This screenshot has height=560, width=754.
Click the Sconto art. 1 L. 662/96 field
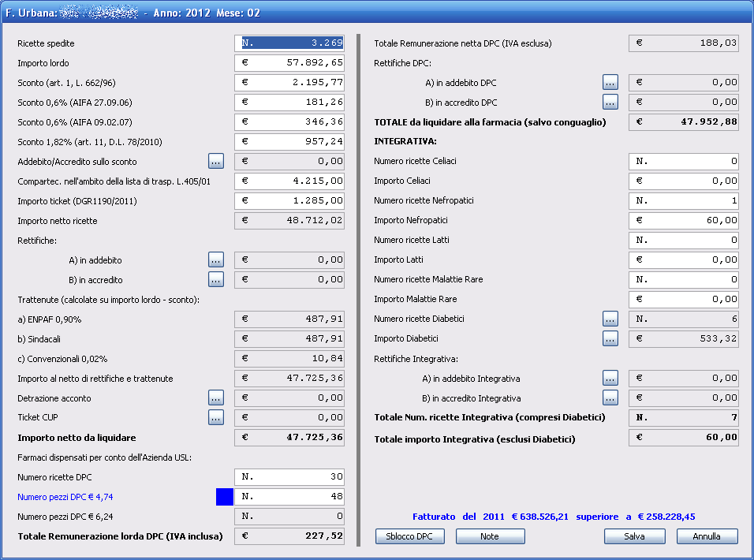click(x=289, y=83)
